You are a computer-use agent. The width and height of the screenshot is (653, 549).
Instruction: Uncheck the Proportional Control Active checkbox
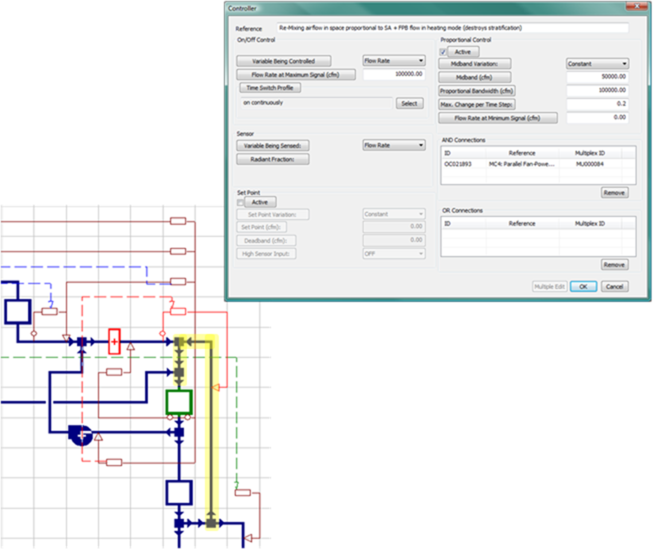point(444,51)
